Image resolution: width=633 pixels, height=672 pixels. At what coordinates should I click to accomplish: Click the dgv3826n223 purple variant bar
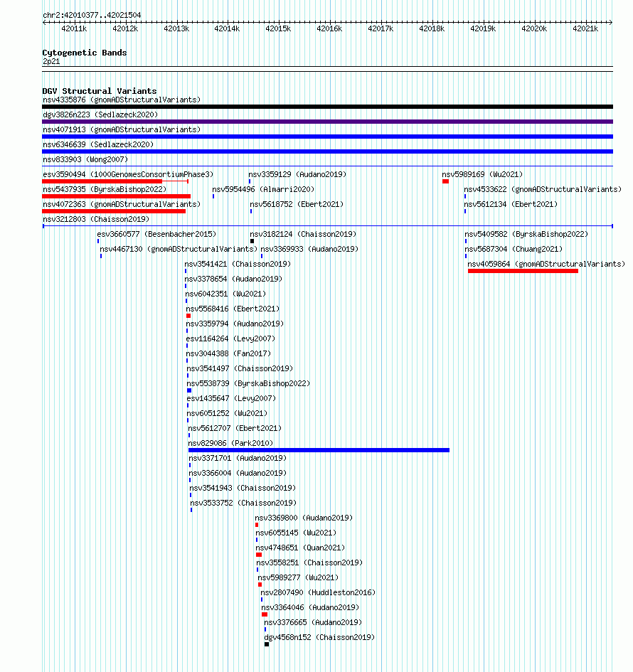[x=327, y=122]
